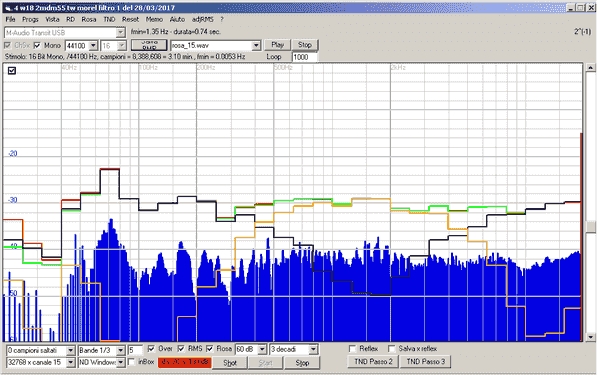Viewport: 600px width, 375px height.
Task: Click the Loop value field showing 1000
Action: (305, 57)
